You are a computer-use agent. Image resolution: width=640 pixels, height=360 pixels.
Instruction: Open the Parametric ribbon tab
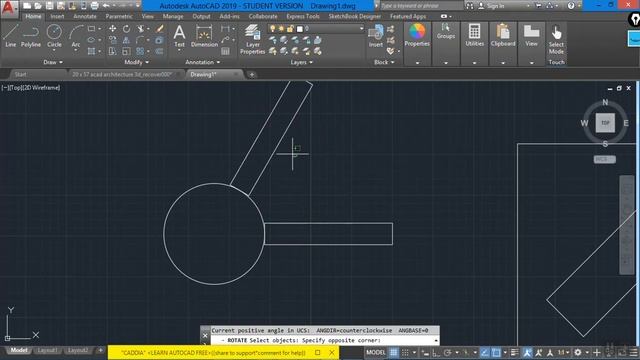(x=119, y=16)
